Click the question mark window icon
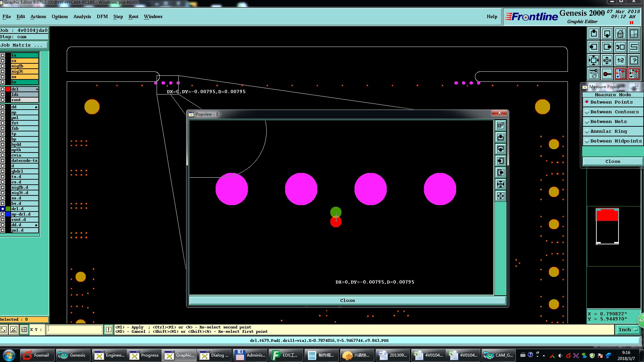Viewport: 644px width, 362px height. [634, 60]
